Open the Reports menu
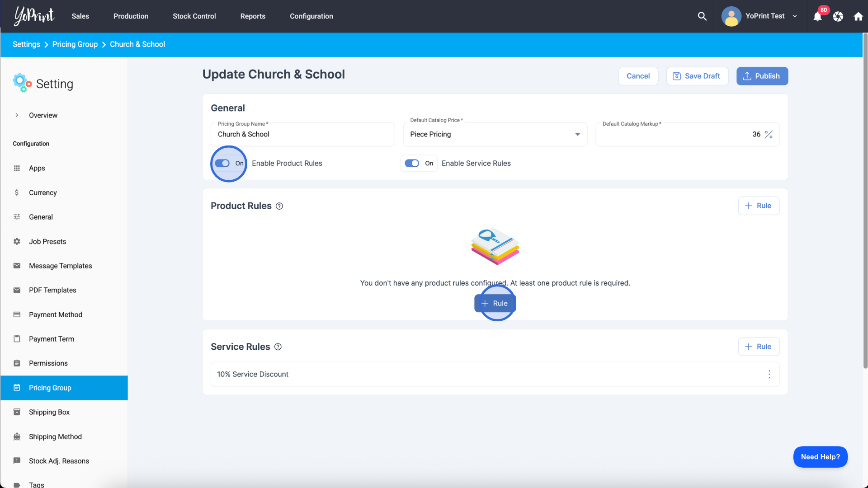The height and width of the screenshot is (488, 868). (x=253, y=16)
